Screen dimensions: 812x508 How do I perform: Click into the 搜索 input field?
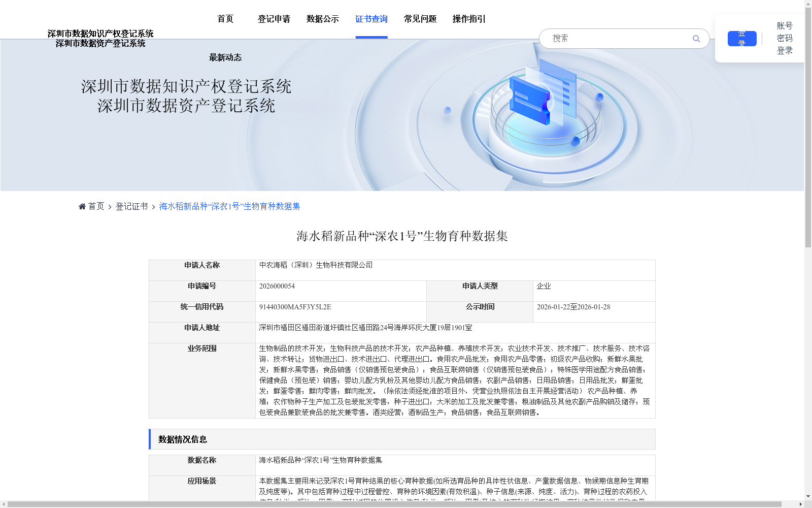click(619, 39)
